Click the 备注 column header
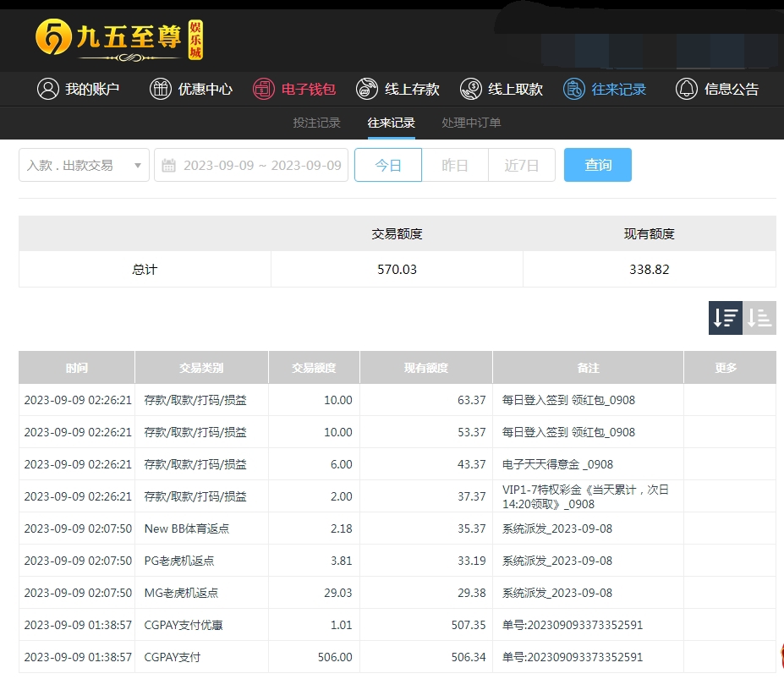The image size is (784, 679). click(588, 368)
